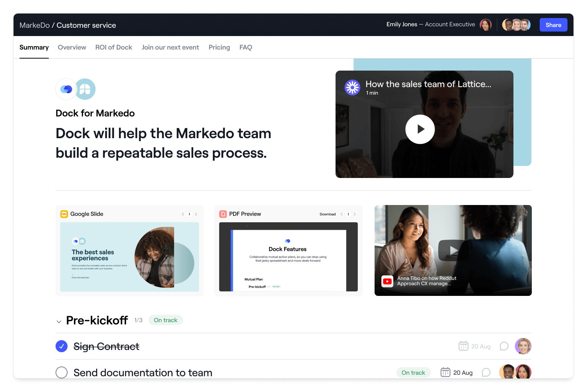Go to next Google Slide page
Screen dimensions: 587x392
click(x=196, y=214)
